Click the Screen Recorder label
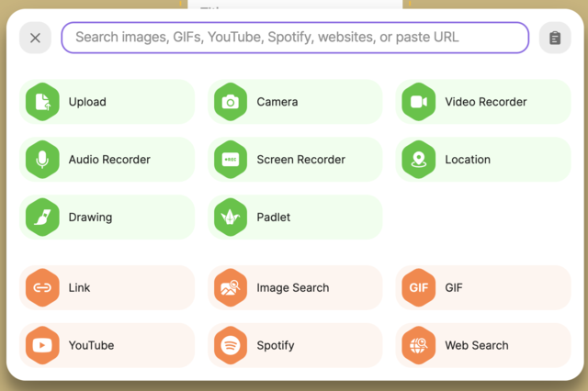Screen dimensions: 588x391 [x=300, y=160]
